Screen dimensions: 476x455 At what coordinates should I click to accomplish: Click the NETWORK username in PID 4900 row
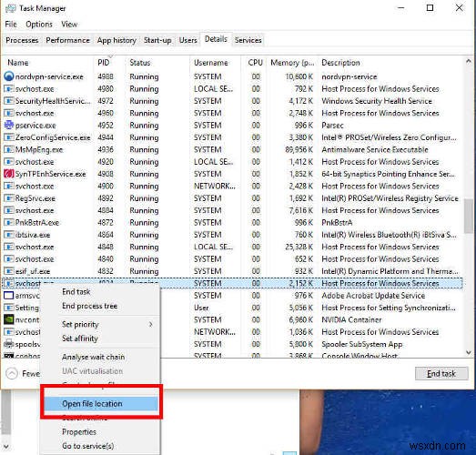coord(214,186)
